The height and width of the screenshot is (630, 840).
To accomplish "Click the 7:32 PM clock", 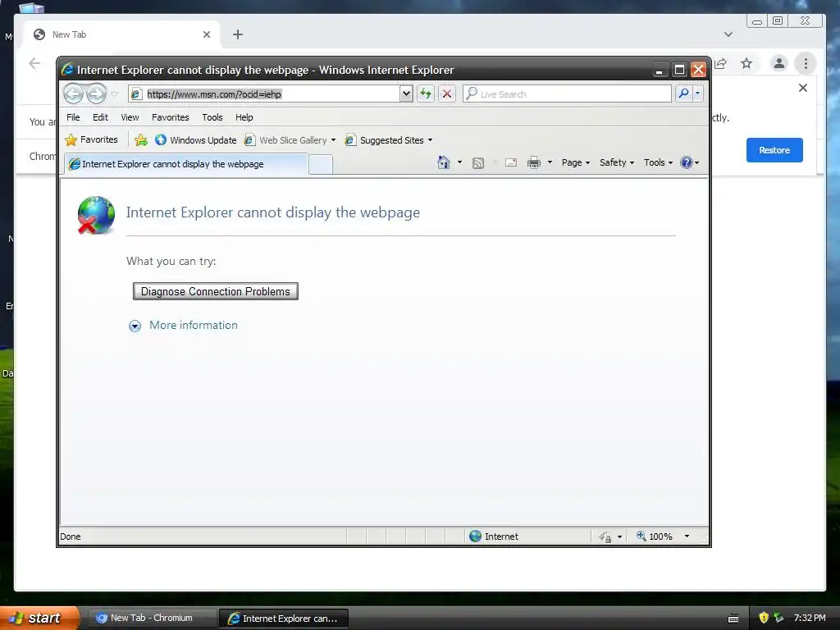I will (810, 618).
